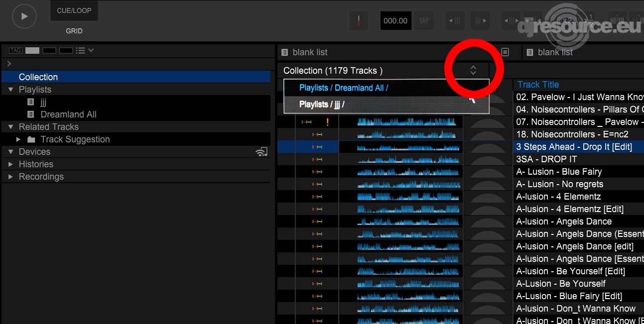Select track A- Lusion - No regrets
The height and width of the screenshot is (324, 644).
coord(559,184)
